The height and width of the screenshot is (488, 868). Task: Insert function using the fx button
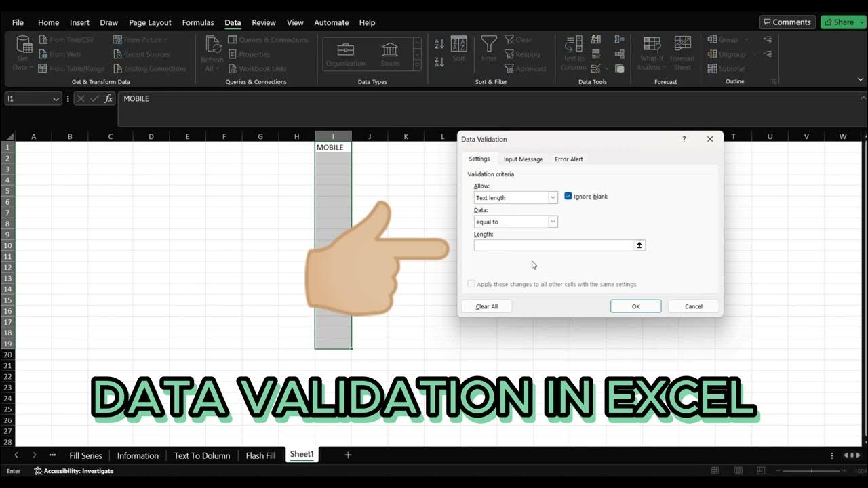(x=108, y=99)
